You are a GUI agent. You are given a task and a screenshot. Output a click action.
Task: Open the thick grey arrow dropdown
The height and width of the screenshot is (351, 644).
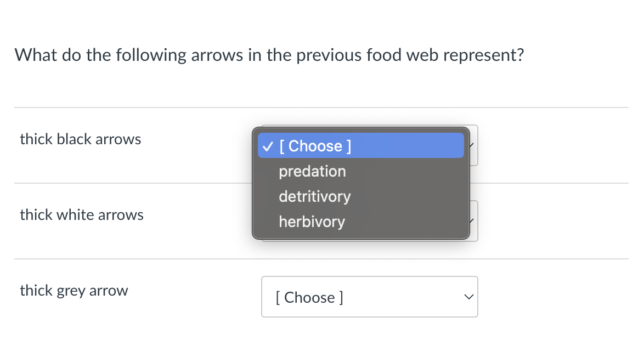(369, 297)
